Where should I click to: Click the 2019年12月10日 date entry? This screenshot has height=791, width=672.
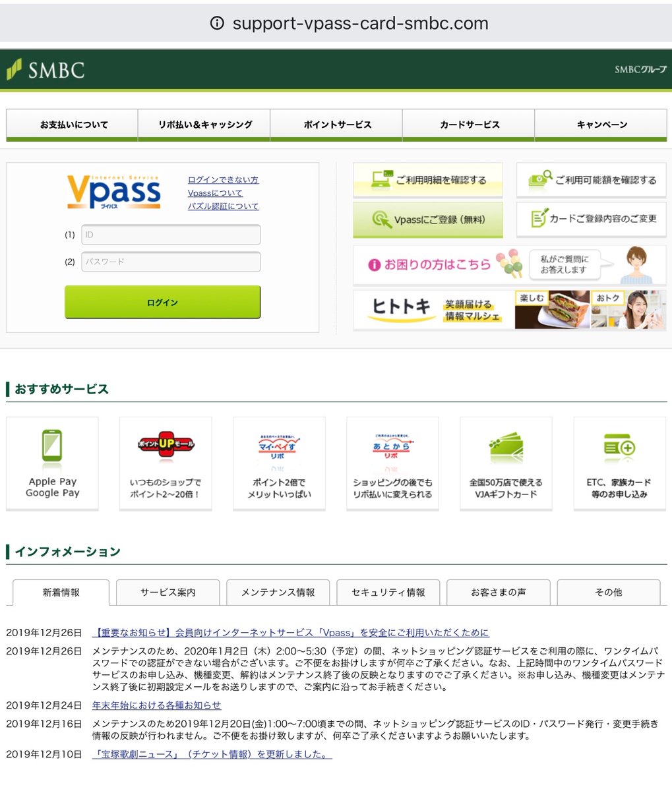coord(44,754)
